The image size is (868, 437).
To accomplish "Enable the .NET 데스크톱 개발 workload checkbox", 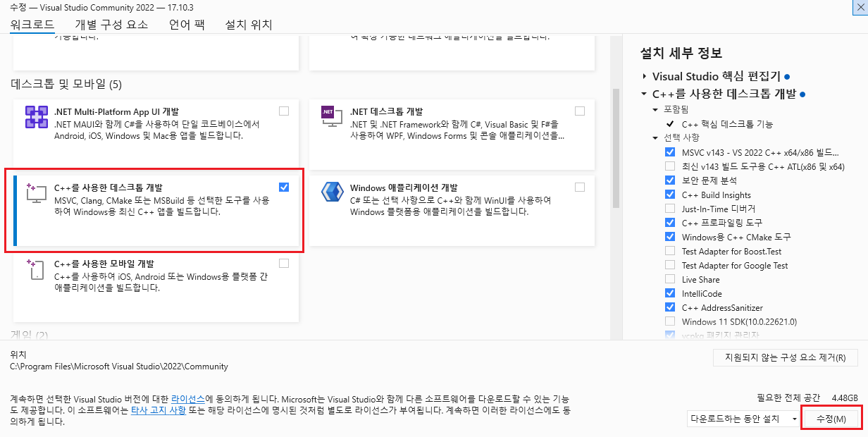I will pyautogui.click(x=579, y=111).
